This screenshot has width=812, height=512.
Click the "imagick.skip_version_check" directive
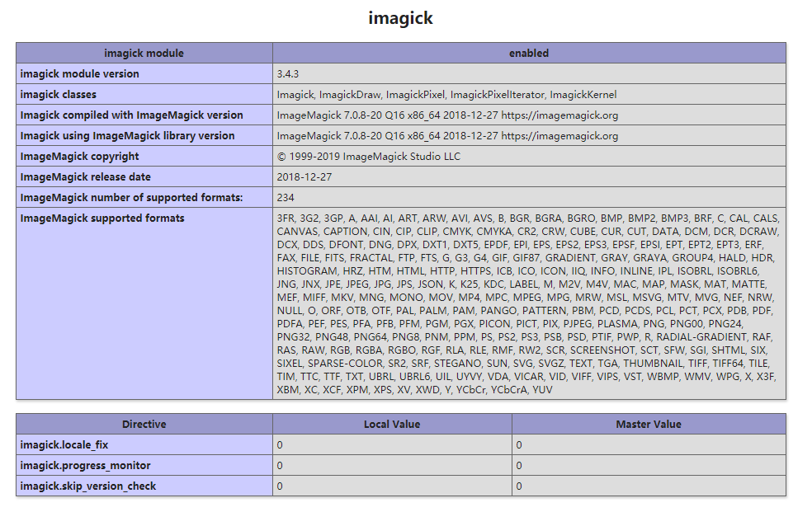tap(88, 486)
